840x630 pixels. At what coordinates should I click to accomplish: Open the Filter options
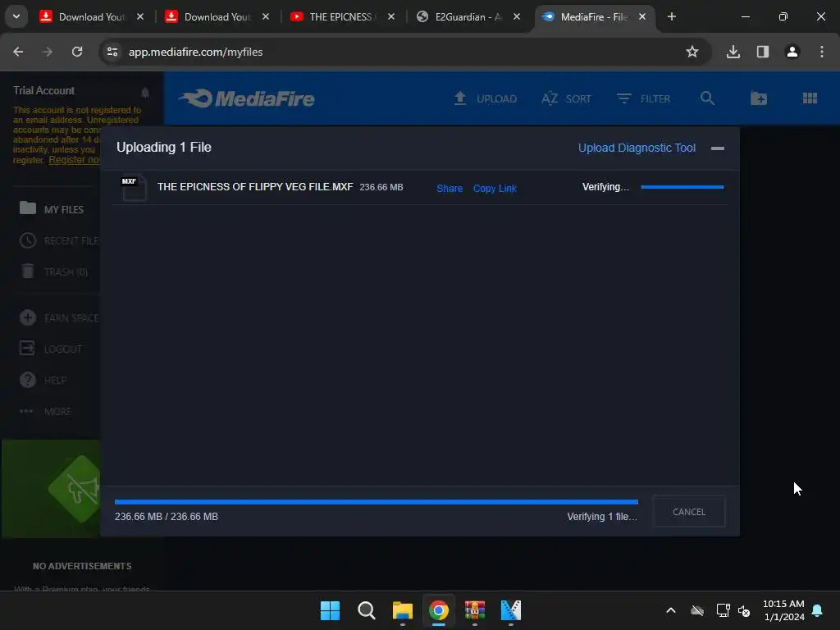coord(643,98)
